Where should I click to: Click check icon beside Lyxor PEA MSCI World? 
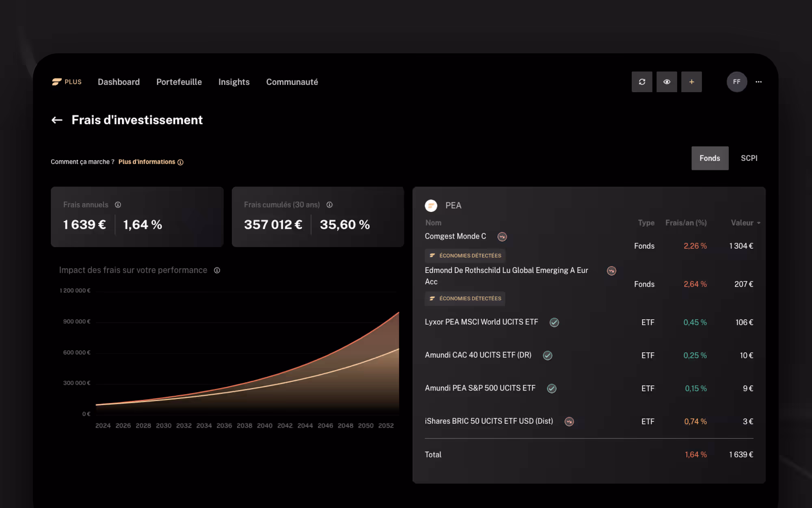[x=554, y=322]
